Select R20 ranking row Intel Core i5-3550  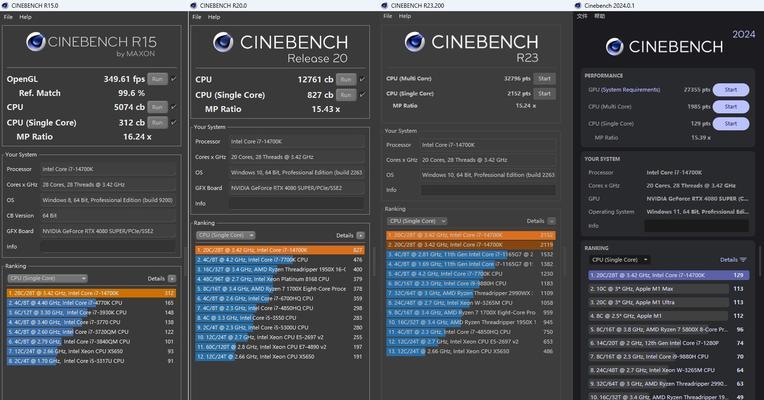280,318
